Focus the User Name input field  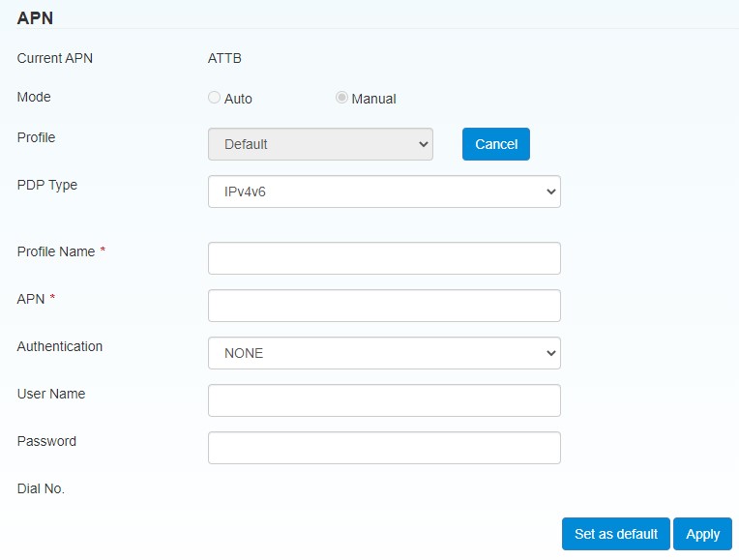click(384, 400)
